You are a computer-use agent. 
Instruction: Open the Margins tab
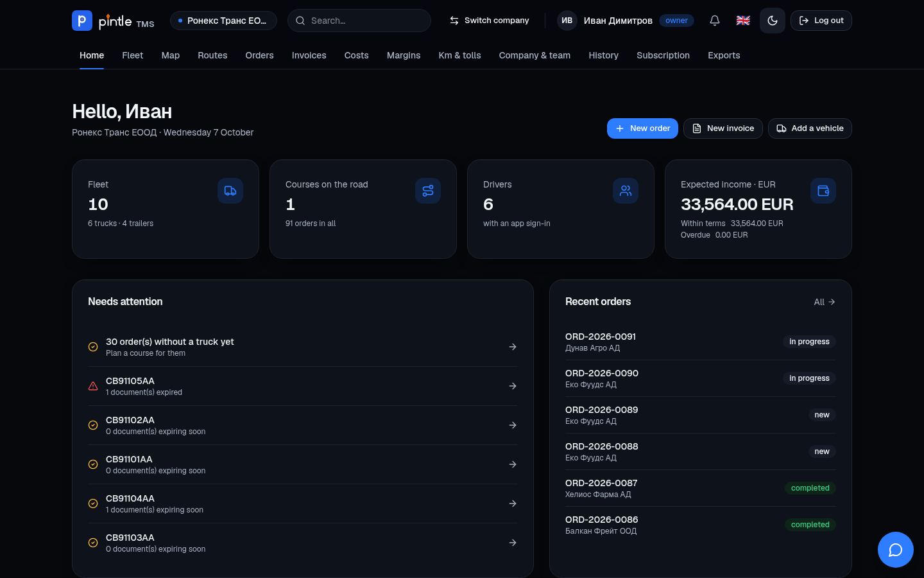tap(404, 55)
